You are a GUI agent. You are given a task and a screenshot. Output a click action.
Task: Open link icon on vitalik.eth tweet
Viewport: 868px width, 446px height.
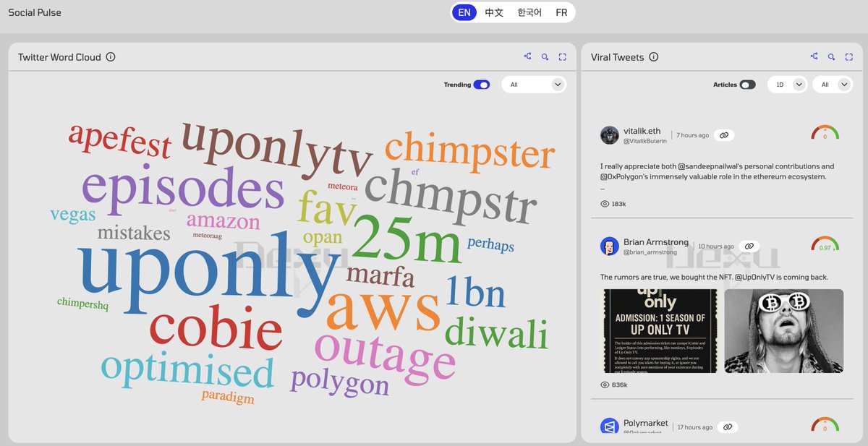point(724,135)
